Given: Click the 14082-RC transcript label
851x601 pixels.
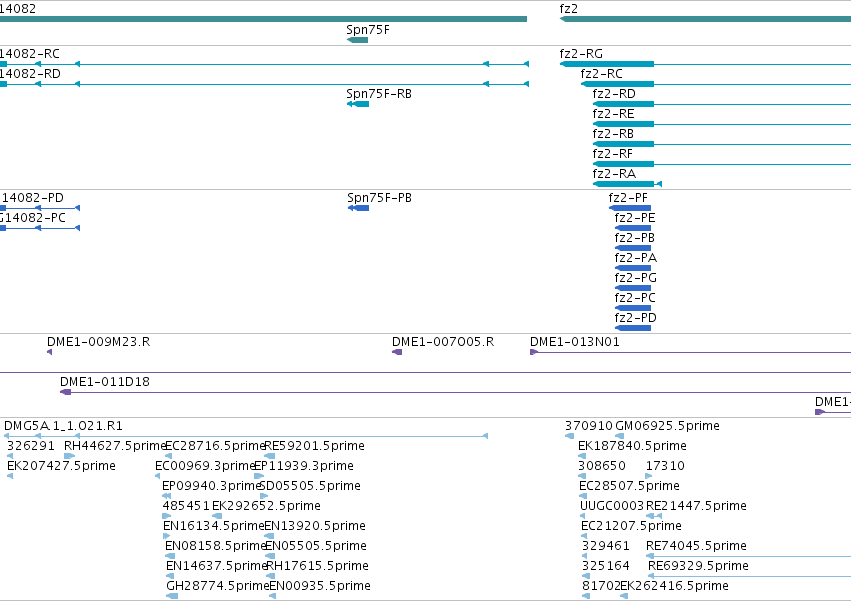Looking at the screenshot, I should coord(30,54).
